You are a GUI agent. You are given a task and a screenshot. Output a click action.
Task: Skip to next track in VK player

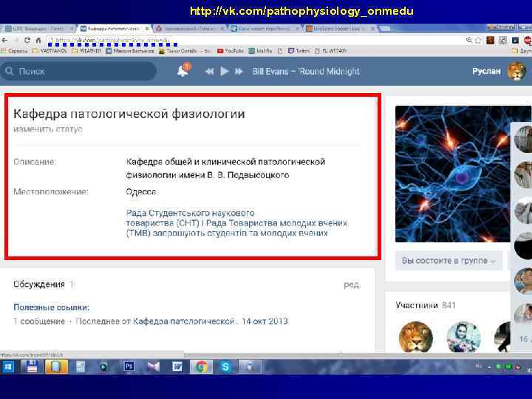(239, 71)
